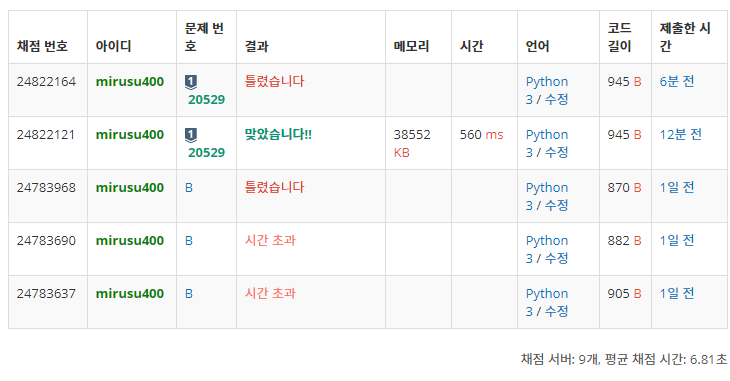Click the '12분 전' submission time
The image size is (730, 381).
click(681, 135)
